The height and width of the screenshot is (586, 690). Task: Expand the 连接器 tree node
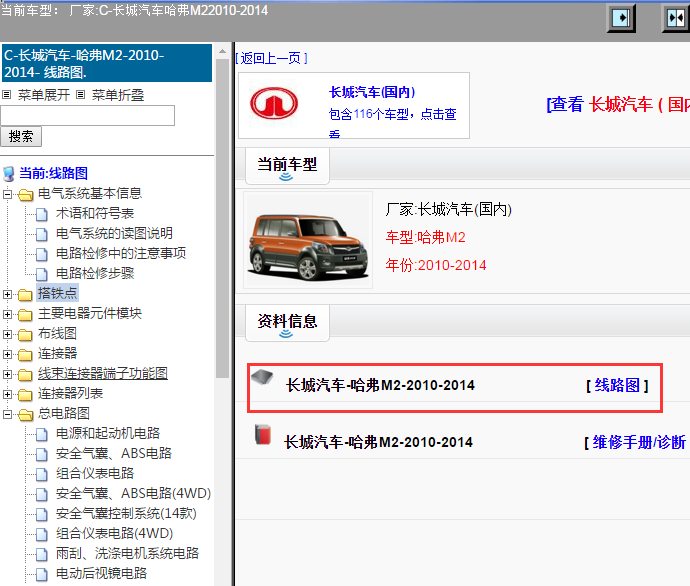click(7, 354)
